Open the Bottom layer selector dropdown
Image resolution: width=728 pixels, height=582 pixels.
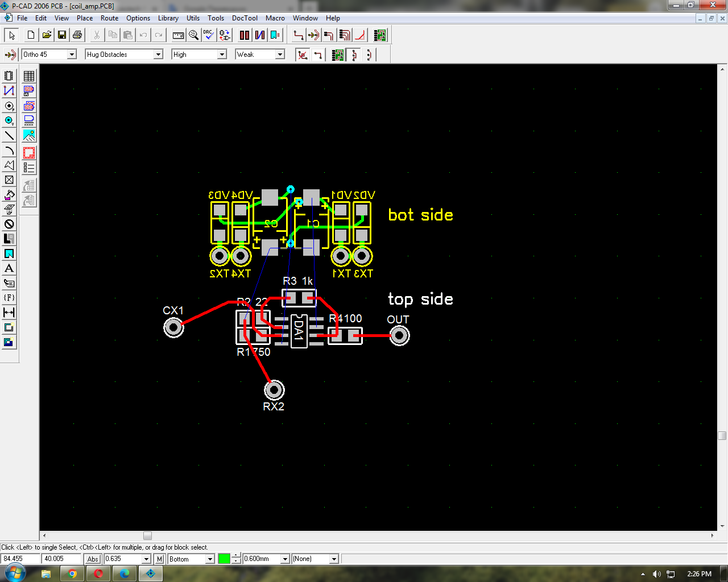[210, 559]
